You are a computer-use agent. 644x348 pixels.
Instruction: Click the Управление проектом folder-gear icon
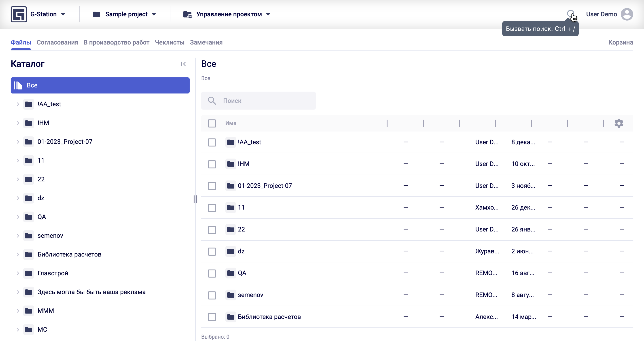[x=188, y=15]
